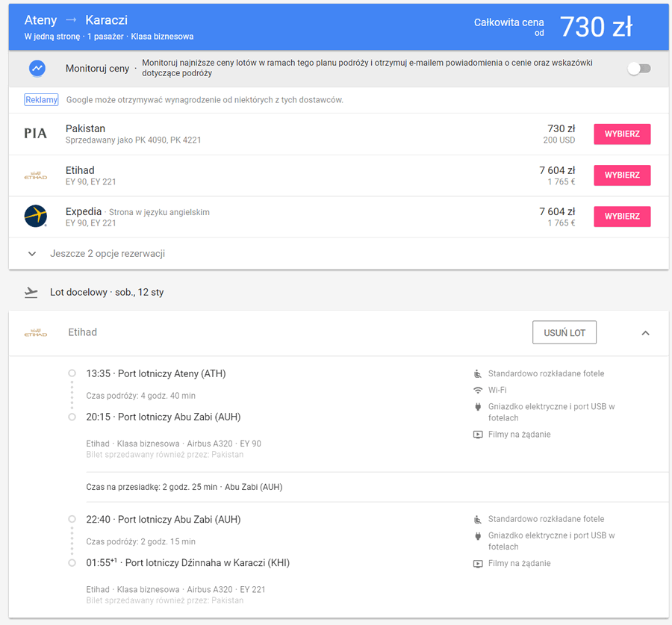Remove flight with USUŃ LOT button
Viewport: 672px width, 625px height.
click(564, 332)
